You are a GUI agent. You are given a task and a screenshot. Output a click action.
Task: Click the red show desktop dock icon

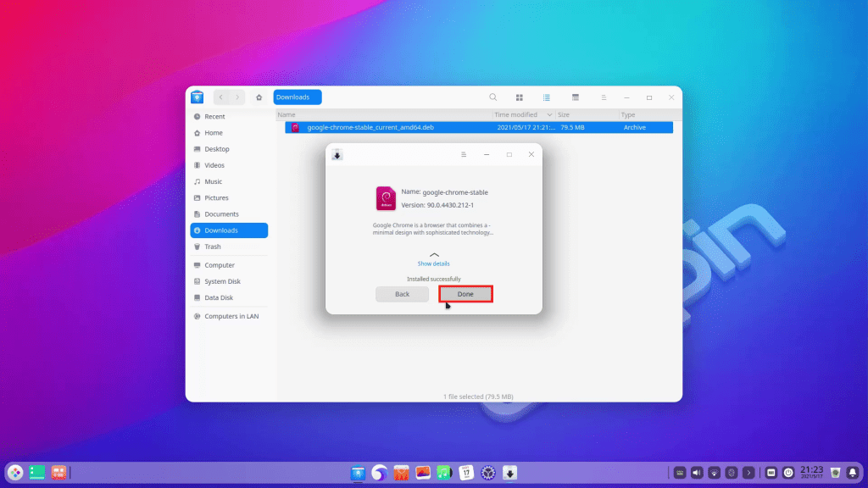tap(58, 473)
